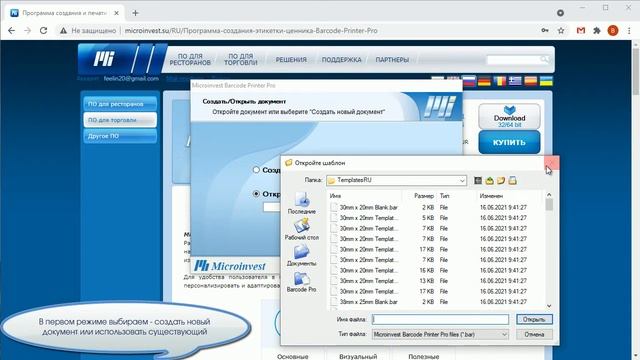Switch site language to the German flag
This screenshot has width=640, height=360.
coord(484,81)
